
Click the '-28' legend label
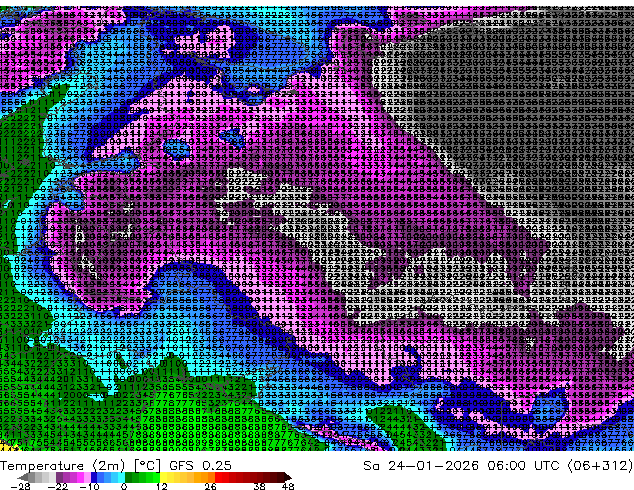(20, 486)
